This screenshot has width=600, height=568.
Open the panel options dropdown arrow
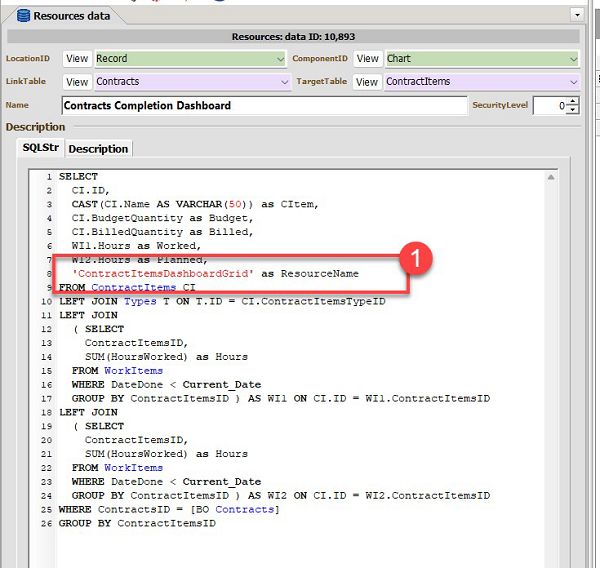(577, 15)
